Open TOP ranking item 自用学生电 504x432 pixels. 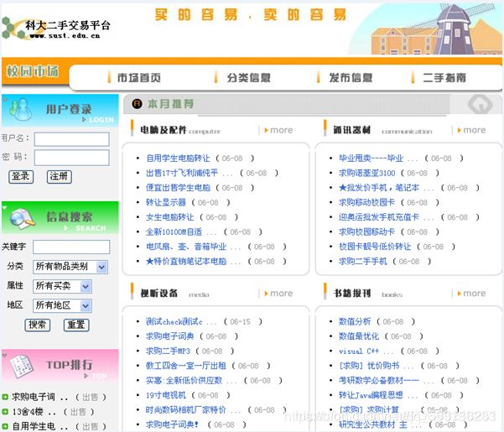click(33, 426)
